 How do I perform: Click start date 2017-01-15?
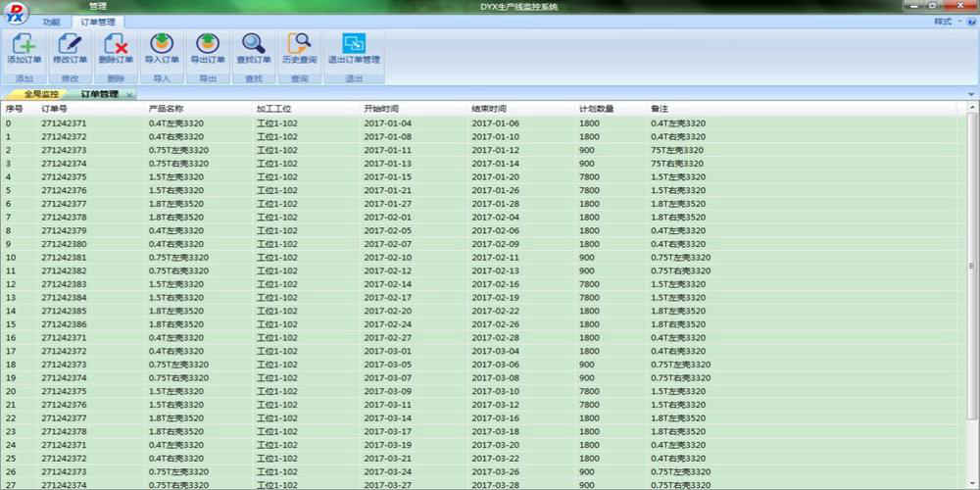388,176
